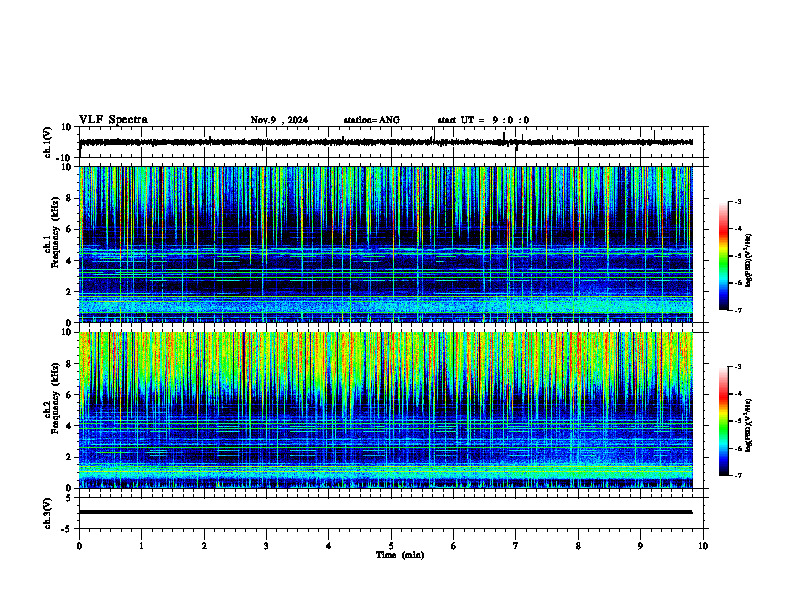Click the time axis tick label "5"
This screenshot has height=612, width=792.
pos(391,546)
